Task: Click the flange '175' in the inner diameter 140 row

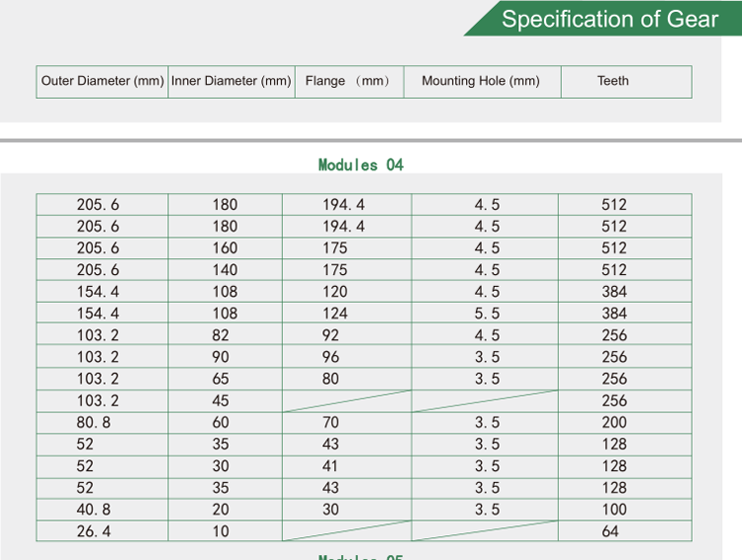Action: click(x=347, y=270)
